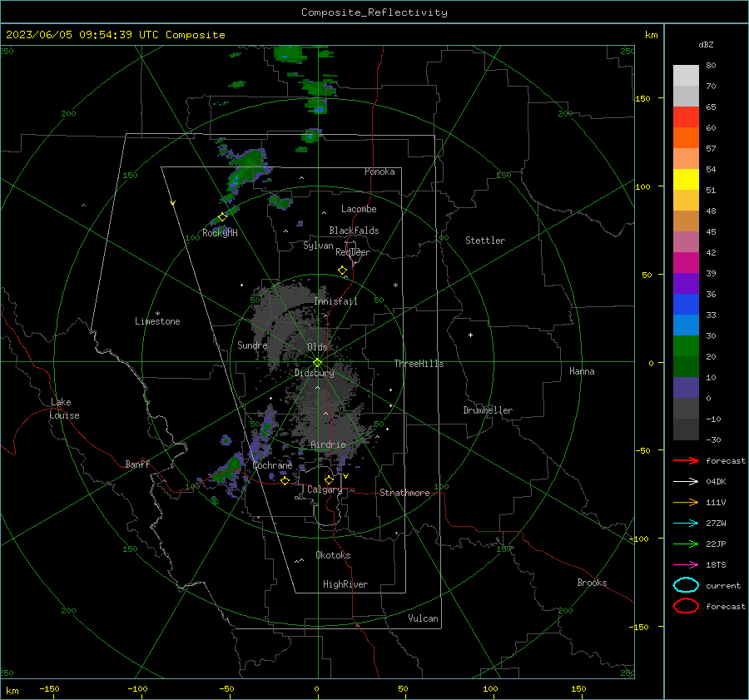Click the Calgary city label
The width and height of the screenshot is (749, 700).
click(x=325, y=489)
